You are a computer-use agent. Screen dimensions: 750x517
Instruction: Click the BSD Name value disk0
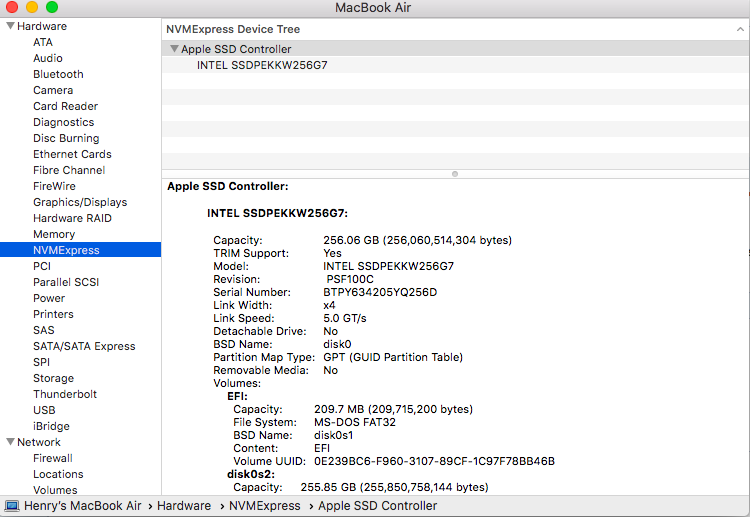337,344
